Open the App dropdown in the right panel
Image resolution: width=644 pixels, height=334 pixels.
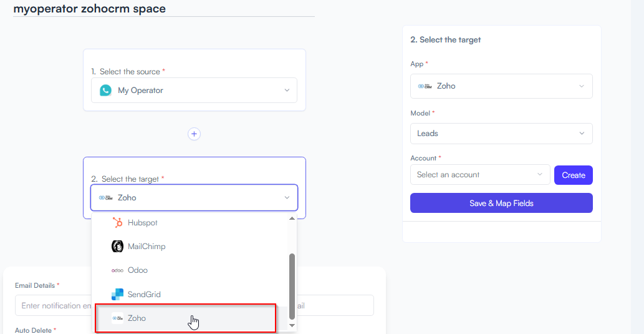[501, 86]
